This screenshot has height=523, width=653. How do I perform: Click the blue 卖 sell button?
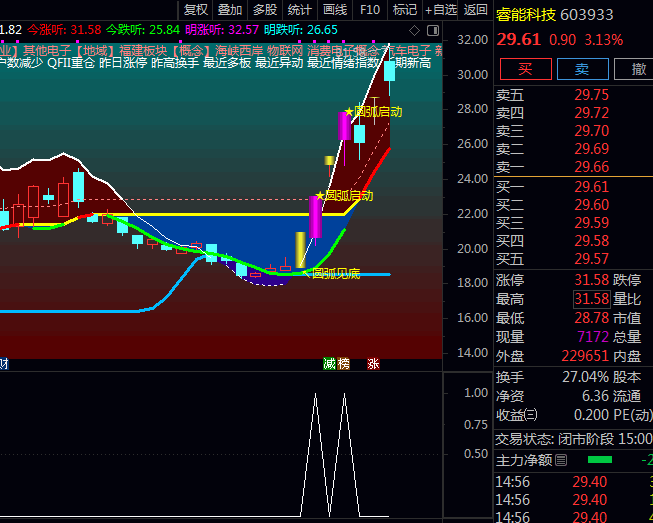[x=583, y=69]
